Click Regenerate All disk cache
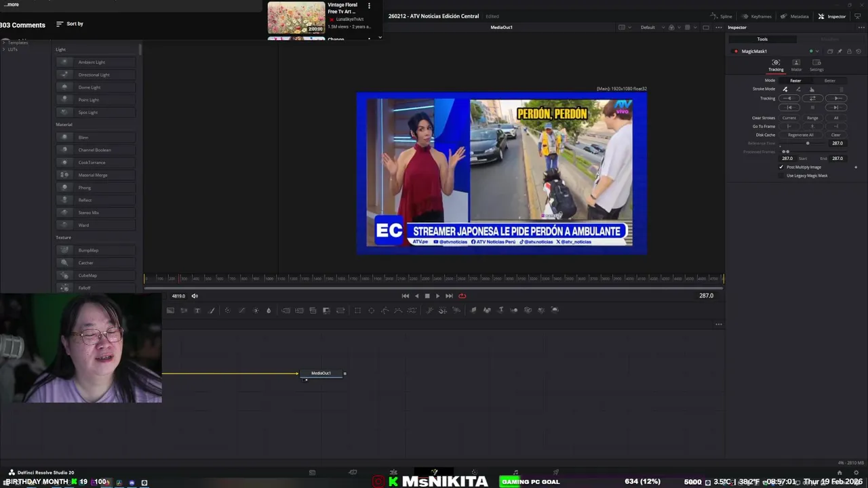This screenshot has width=868, height=488. pyautogui.click(x=801, y=135)
